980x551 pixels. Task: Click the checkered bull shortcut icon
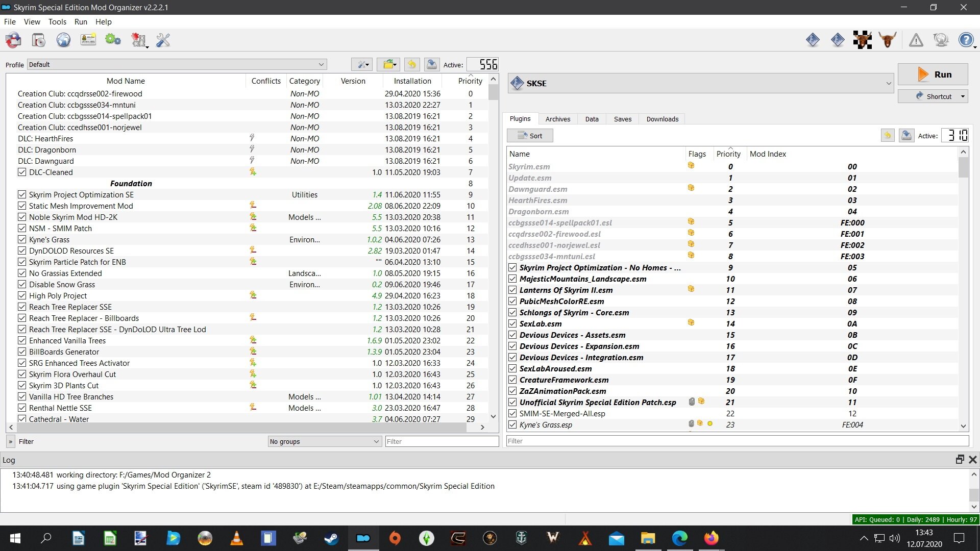pos(863,40)
